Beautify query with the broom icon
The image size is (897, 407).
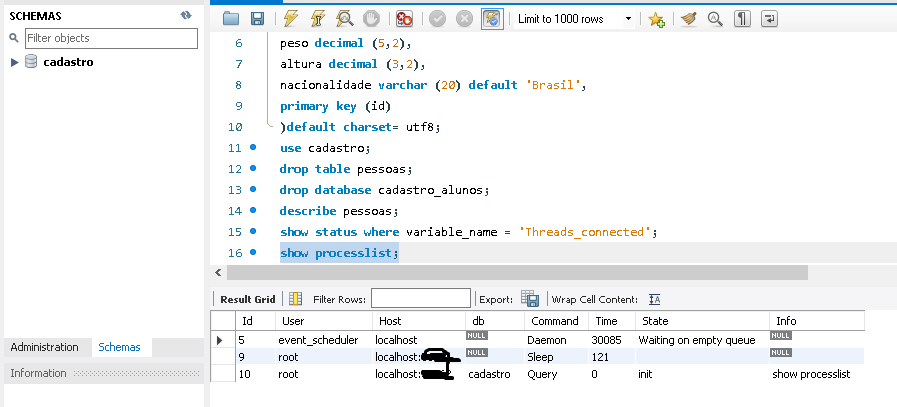click(689, 19)
